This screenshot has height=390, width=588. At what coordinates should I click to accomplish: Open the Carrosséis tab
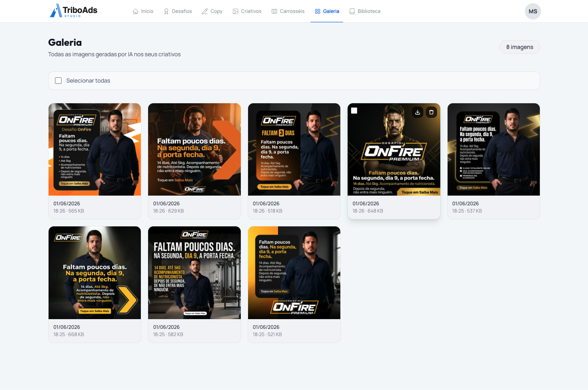288,11
